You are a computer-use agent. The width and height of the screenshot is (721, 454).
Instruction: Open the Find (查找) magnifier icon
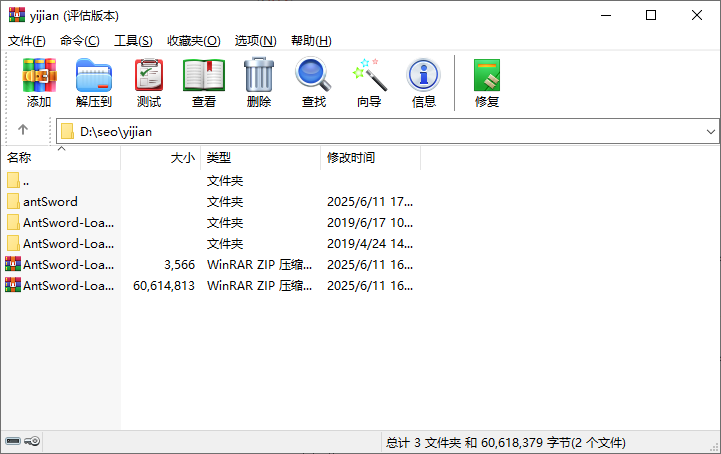[x=313, y=74]
